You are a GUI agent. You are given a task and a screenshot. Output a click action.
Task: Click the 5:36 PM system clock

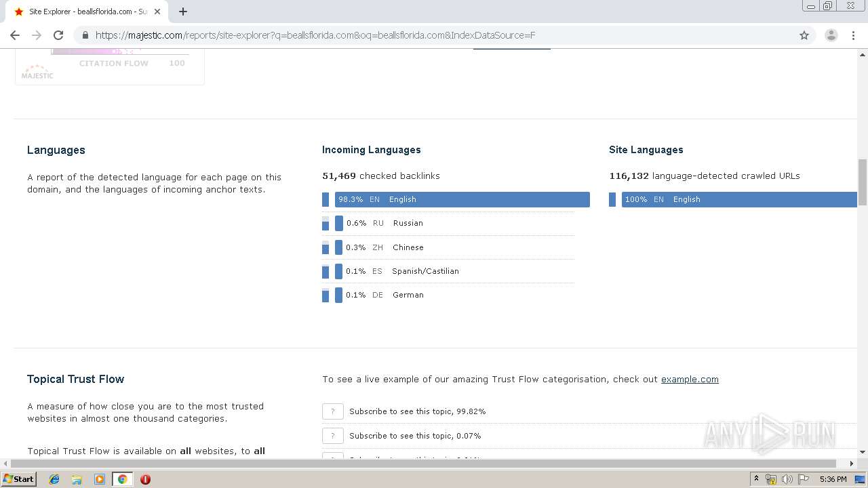tap(833, 479)
